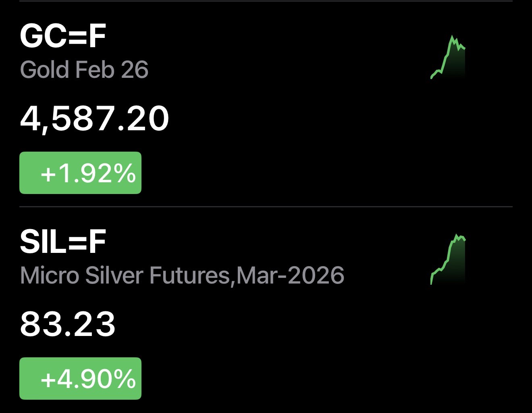This screenshot has height=413, width=532.
Task: Click the divider line above GC=F
Action: [266, 1]
